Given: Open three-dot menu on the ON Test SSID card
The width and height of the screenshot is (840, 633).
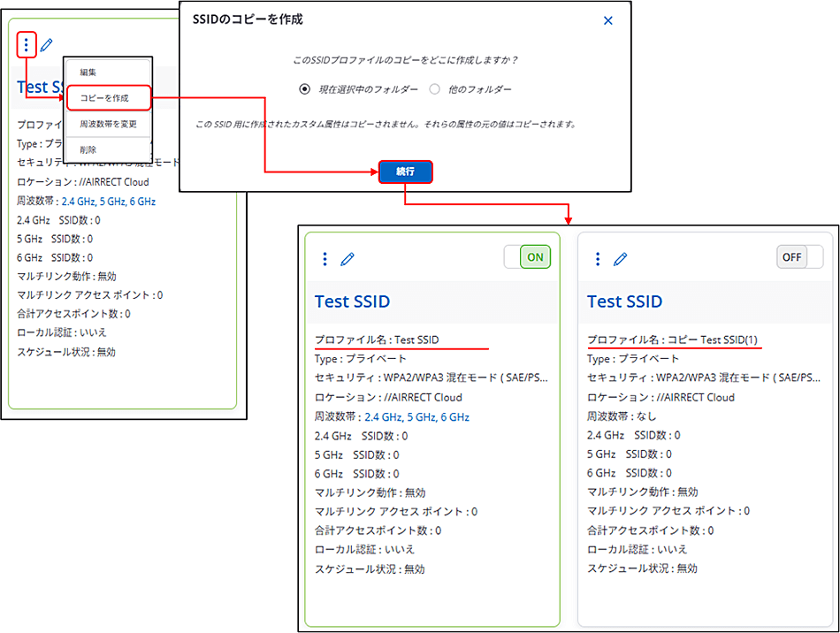Looking at the screenshot, I should 325,258.
